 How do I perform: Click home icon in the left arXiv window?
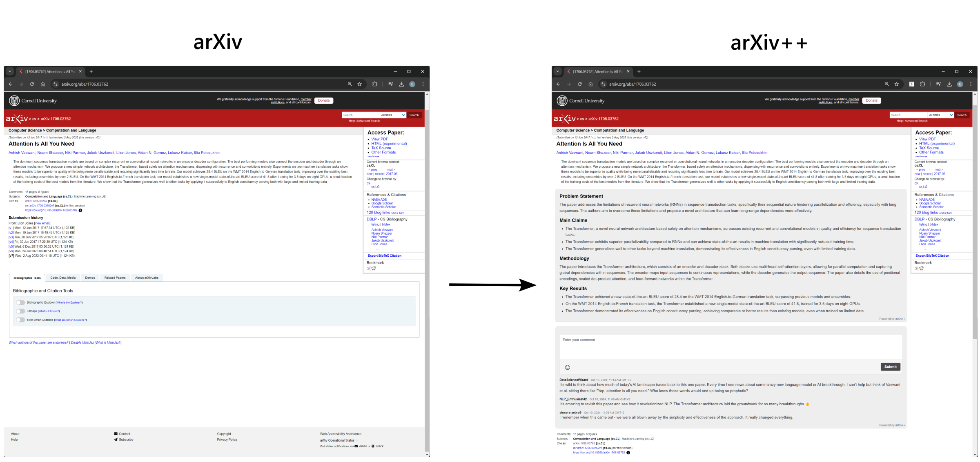tap(42, 84)
